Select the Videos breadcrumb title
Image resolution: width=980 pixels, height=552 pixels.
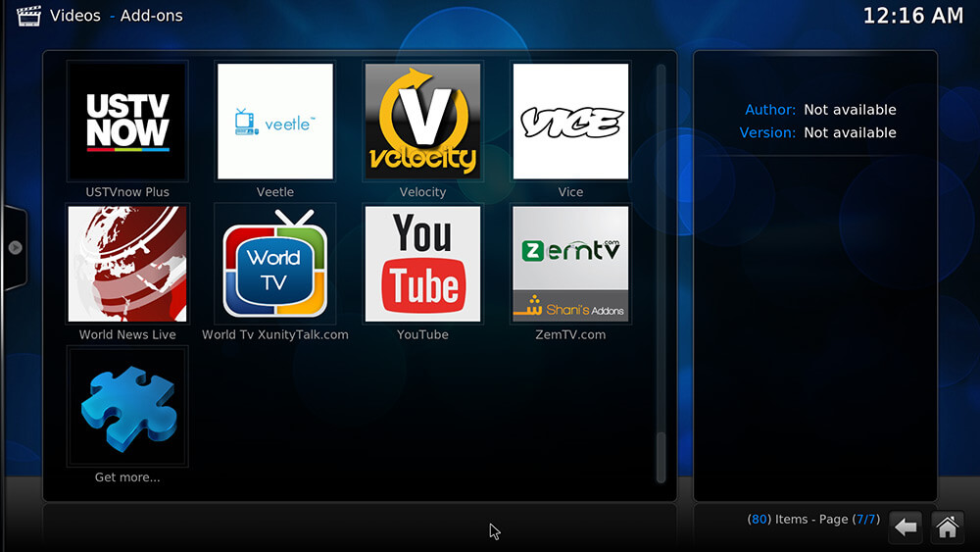click(74, 16)
